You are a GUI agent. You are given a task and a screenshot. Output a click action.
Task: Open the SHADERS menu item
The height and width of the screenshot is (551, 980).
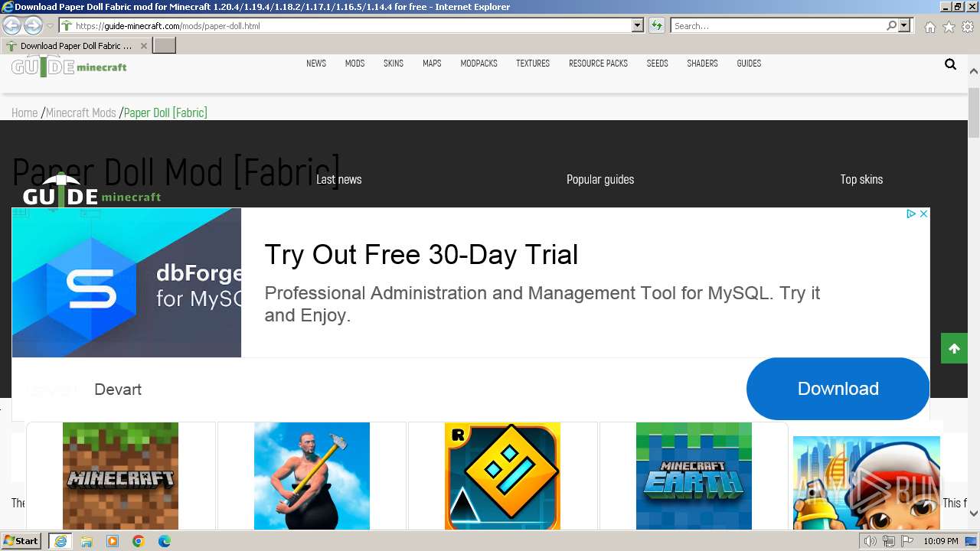[702, 64]
